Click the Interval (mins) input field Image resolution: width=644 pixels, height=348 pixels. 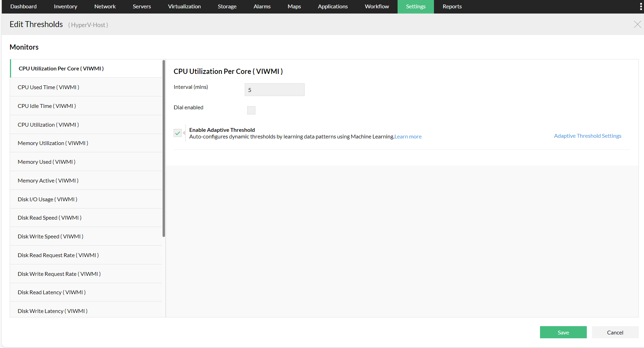274,90
